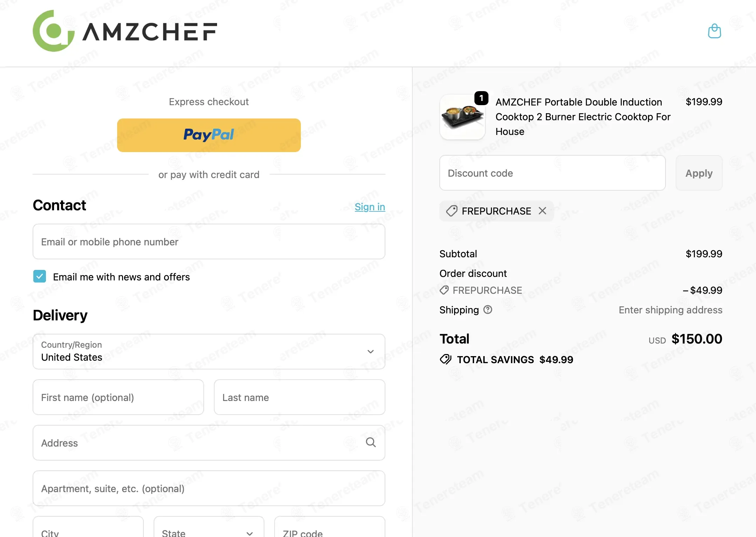The height and width of the screenshot is (537, 756).
Task: Focus the Discount code field
Action: [x=553, y=173]
